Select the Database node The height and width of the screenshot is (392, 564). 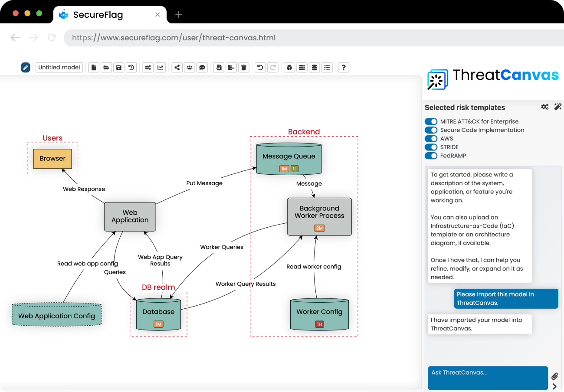click(x=158, y=314)
